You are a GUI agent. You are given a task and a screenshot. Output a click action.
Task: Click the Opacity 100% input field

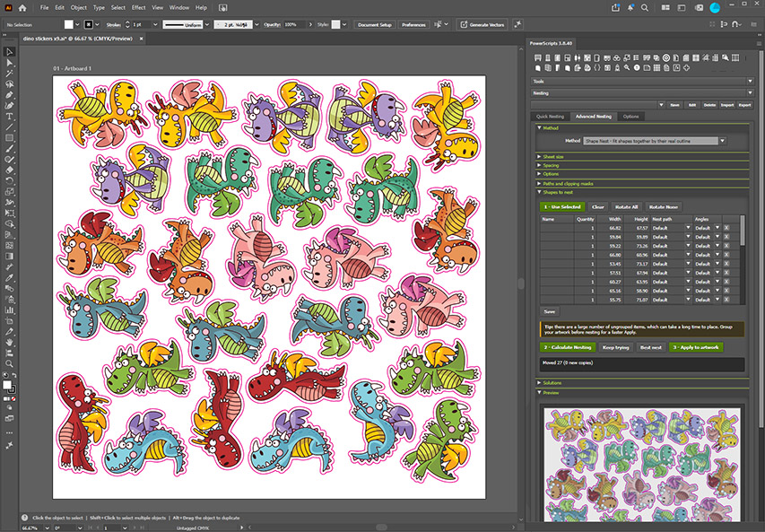pos(295,24)
